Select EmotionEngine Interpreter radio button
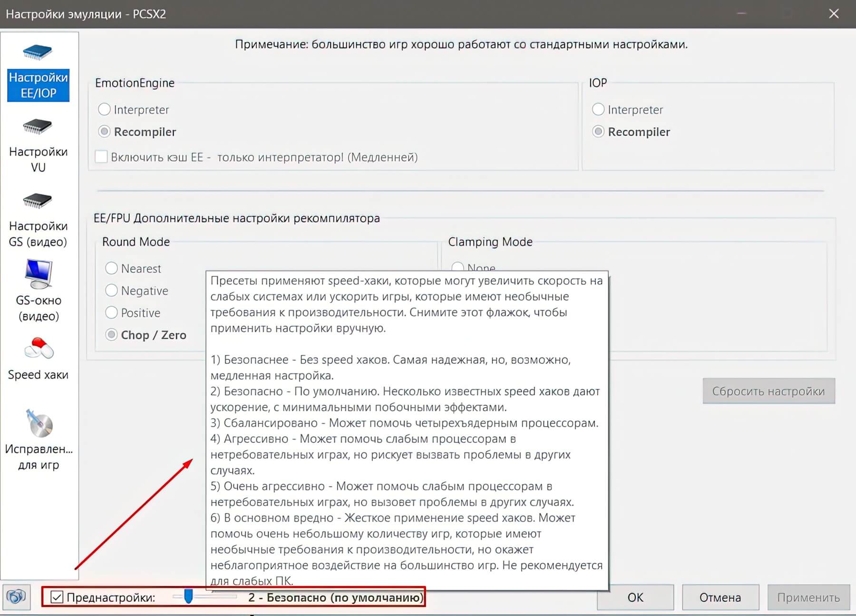The image size is (856, 616). point(104,109)
